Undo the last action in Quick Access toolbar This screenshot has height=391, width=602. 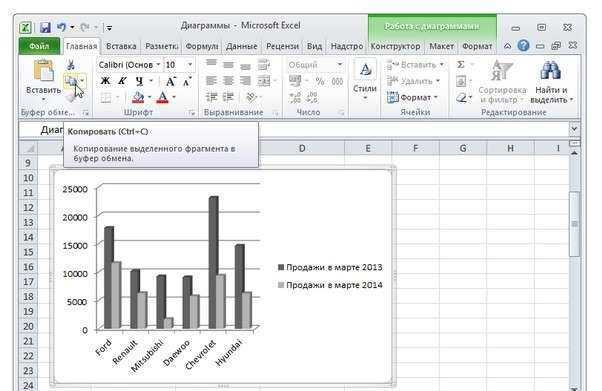[61, 28]
